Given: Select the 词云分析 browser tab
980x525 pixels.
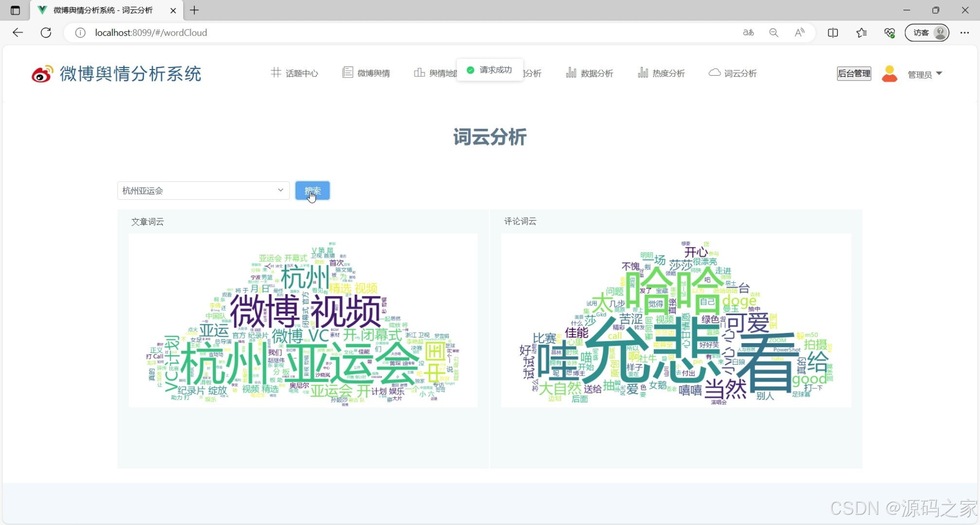Looking at the screenshot, I should click(103, 10).
